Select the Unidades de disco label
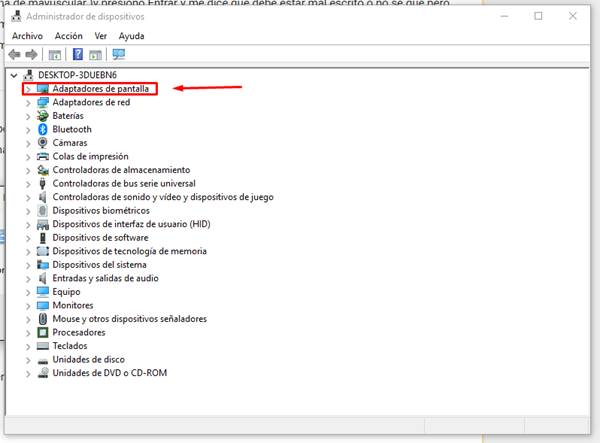 [88, 360]
